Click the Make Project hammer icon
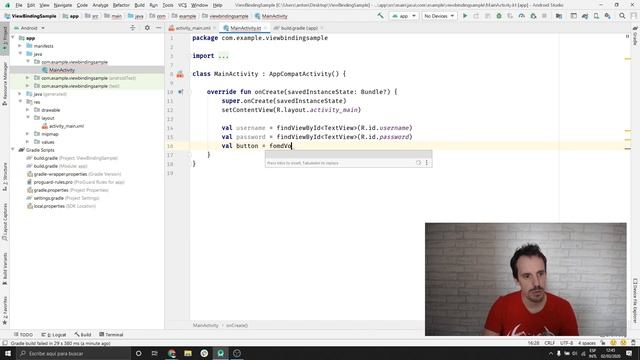 click(x=380, y=16)
